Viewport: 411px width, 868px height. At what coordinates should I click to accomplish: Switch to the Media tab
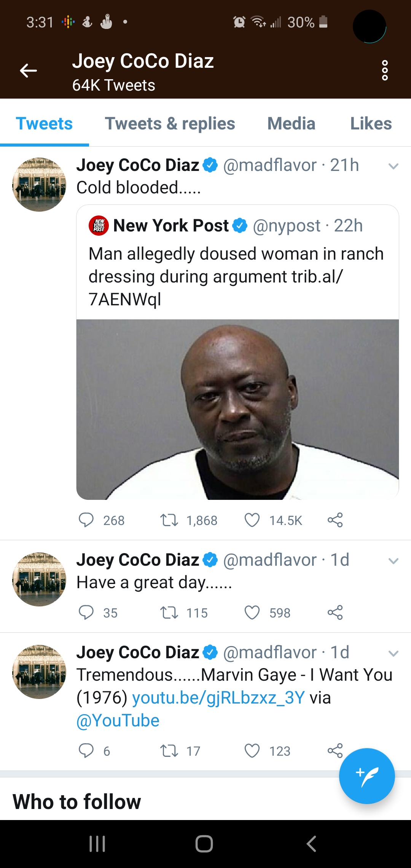pos(291,124)
